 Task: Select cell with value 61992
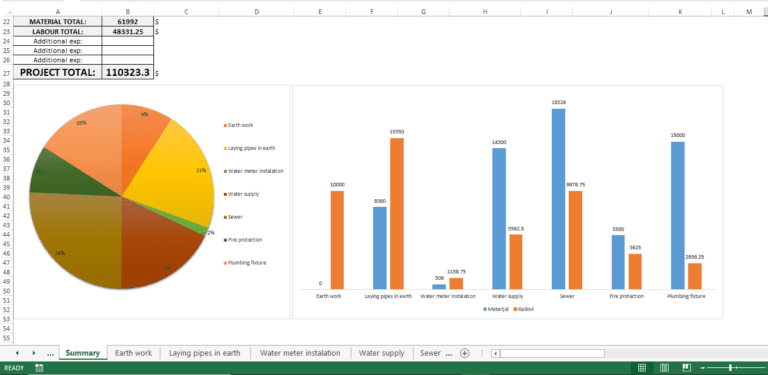128,22
